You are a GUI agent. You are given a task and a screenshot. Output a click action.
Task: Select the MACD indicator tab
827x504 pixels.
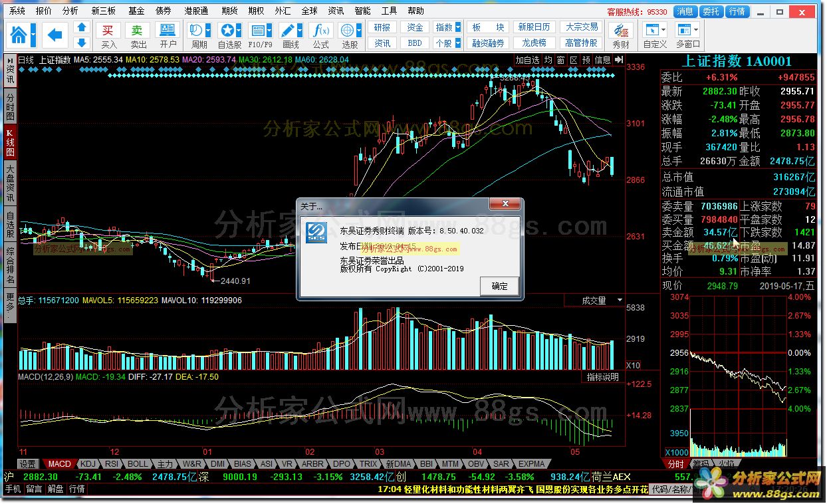tap(59, 464)
